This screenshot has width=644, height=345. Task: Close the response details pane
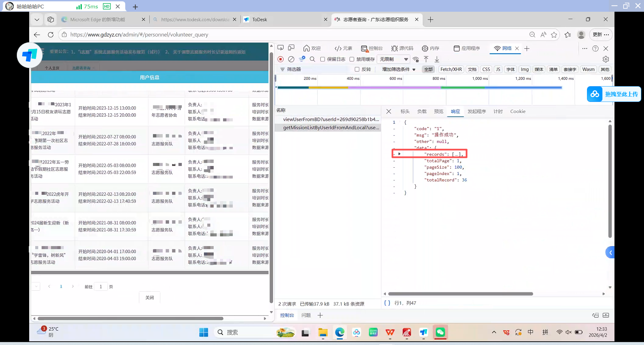tap(389, 111)
